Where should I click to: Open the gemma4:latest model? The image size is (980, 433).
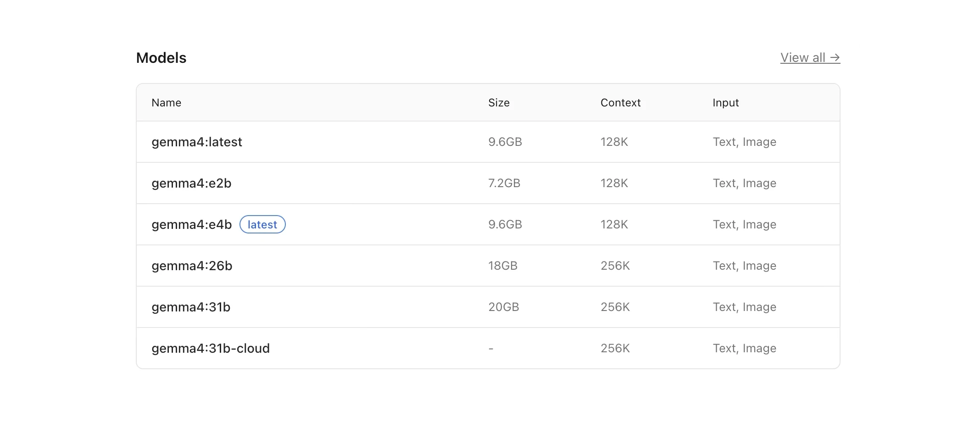[196, 142]
